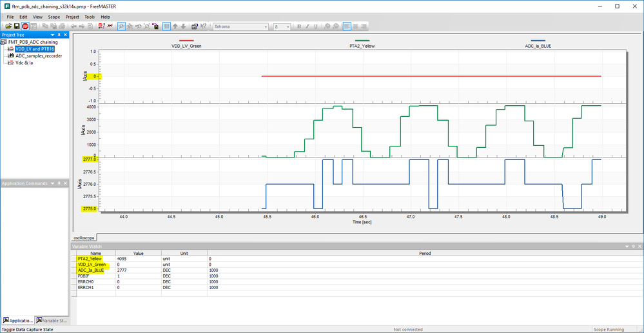Click the Copy icon in the toolbar

(44, 26)
